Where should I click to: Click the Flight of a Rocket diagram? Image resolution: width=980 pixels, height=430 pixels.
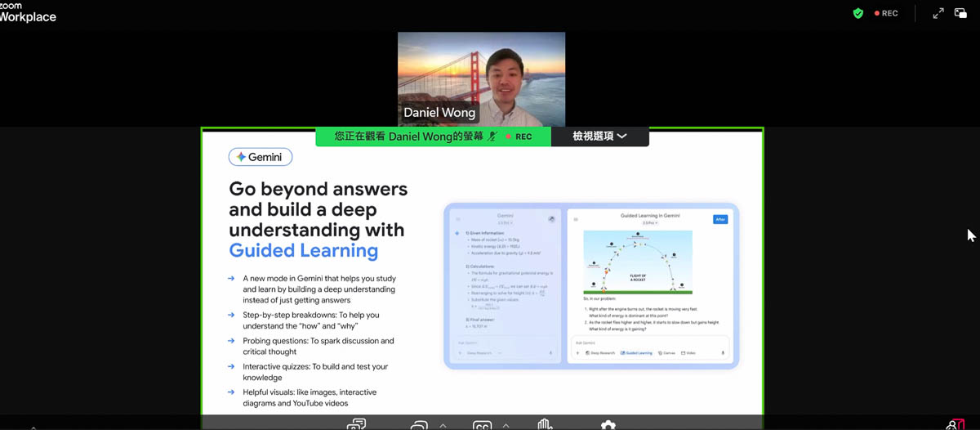pyautogui.click(x=638, y=262)
